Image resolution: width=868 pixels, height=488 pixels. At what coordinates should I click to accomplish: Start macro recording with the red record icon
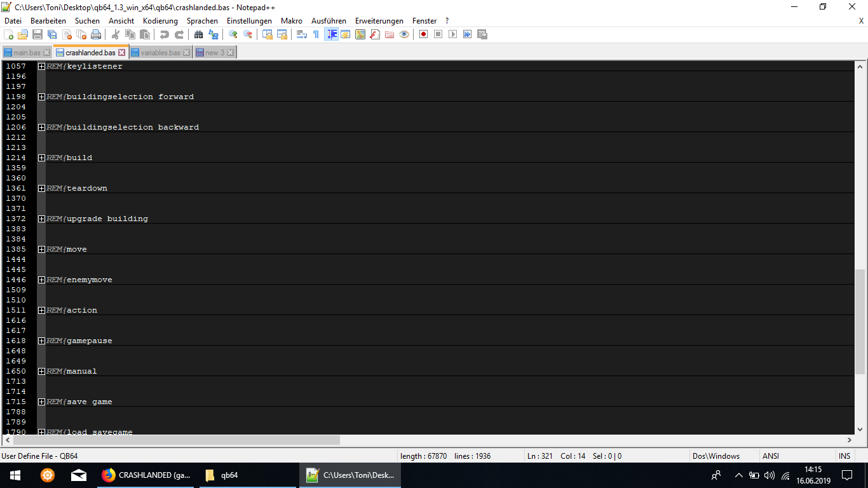pyautogui.click(x=423, y=34)
